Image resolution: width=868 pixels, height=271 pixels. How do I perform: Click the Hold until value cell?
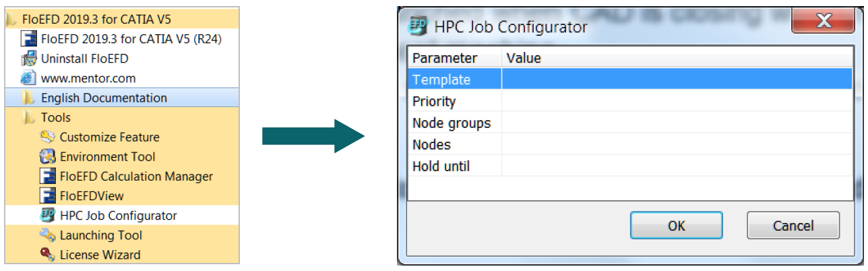[677, 166]
